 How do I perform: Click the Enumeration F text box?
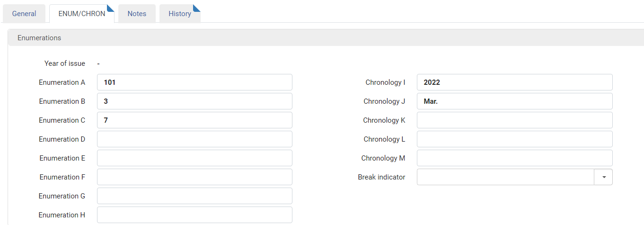[x=194, y=177]
